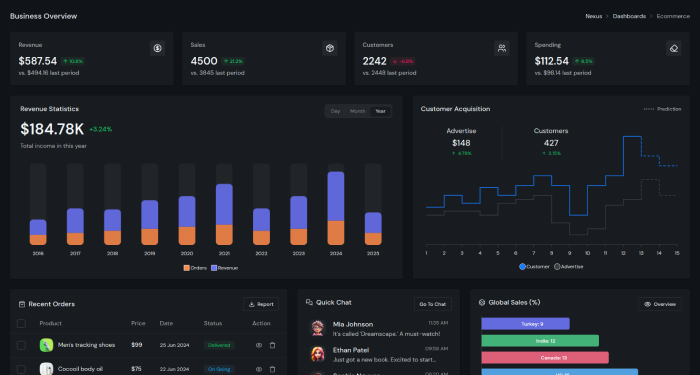700x375 pixels.
Task: View the Men's tracking shoes order
Action: click(258, 345)
